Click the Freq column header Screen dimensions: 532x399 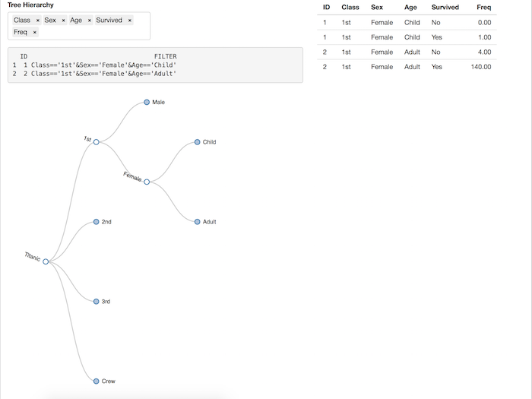483,8
